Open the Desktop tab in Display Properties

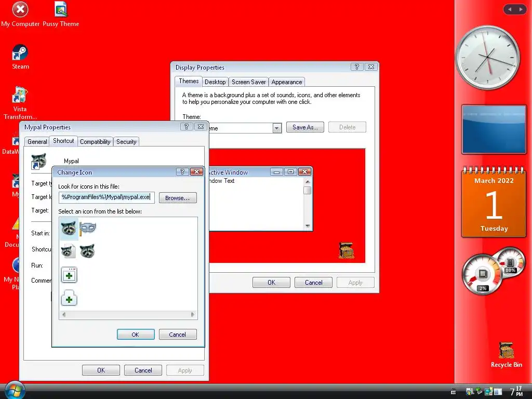pyautogui.click(x=215, y=82)
